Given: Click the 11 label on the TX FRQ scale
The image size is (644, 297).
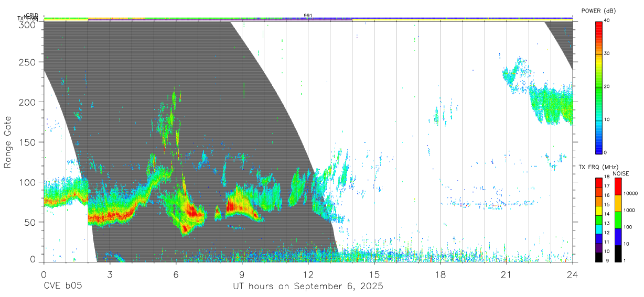Looking at the screenshot, I should tap(607, 243).
